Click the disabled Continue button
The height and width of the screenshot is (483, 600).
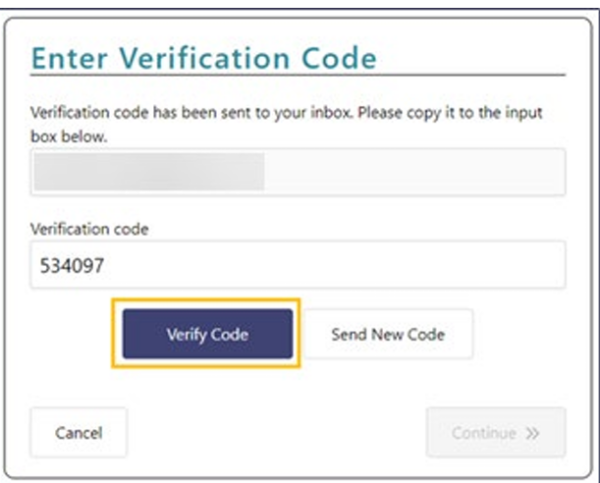[495, 433]
